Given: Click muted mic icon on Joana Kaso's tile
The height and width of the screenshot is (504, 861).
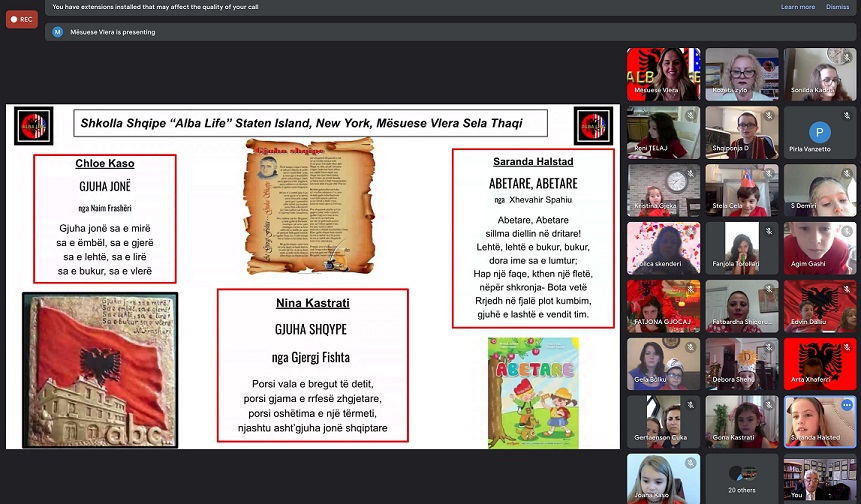Looking at the screenshot, I should [691, 464].
